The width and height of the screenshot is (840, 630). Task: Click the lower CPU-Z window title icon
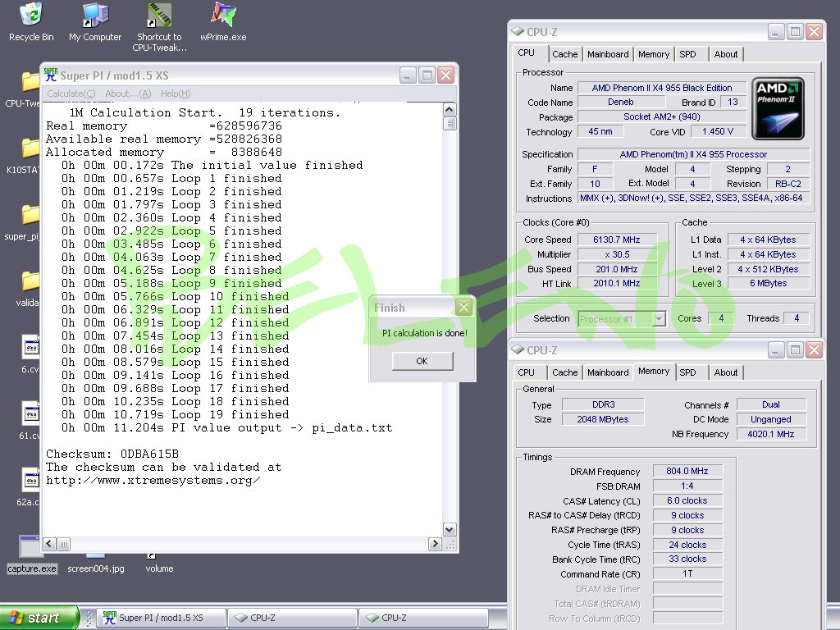click(518, 349)
